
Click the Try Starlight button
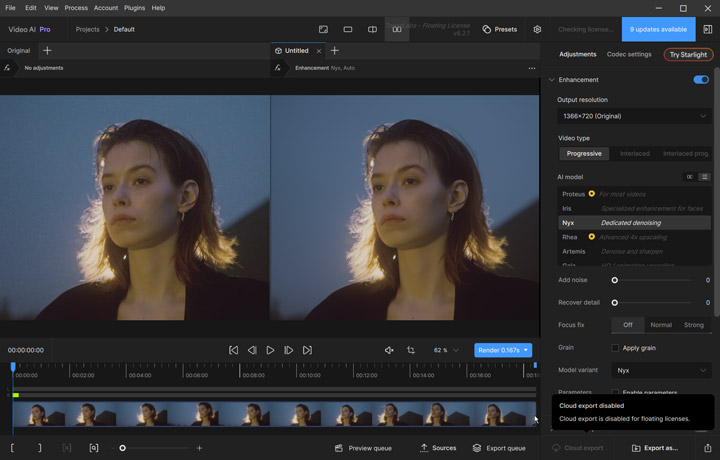pos(688,55)
